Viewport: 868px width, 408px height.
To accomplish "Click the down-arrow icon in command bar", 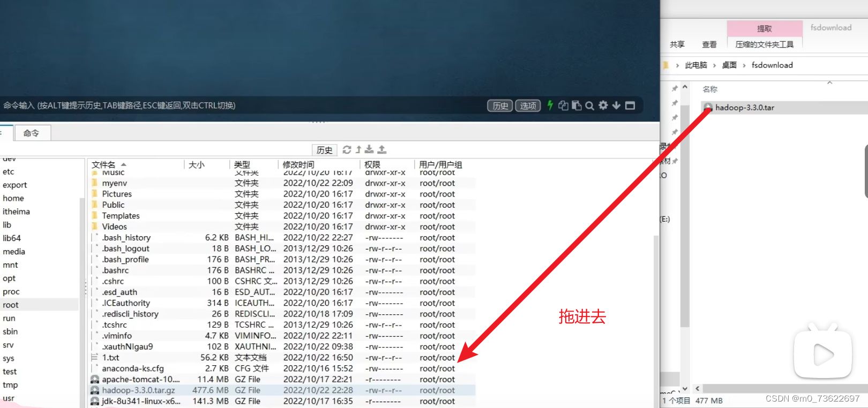I will click(x=617, y=105).
